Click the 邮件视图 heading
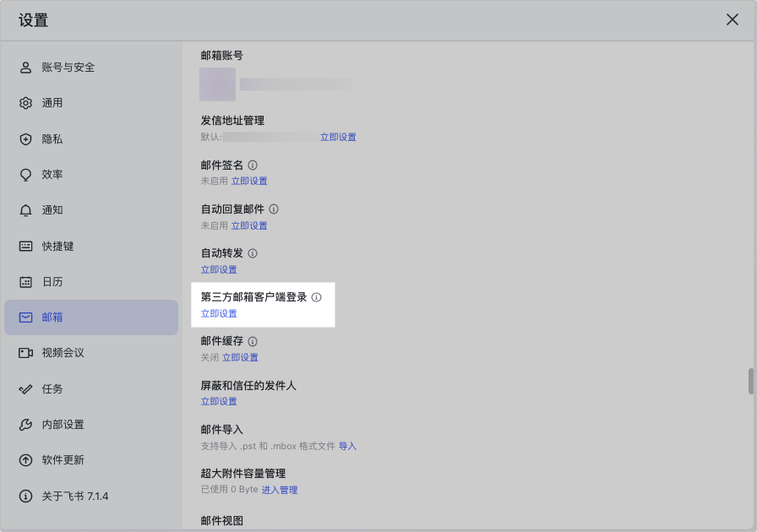 click(x=222, y=520)
